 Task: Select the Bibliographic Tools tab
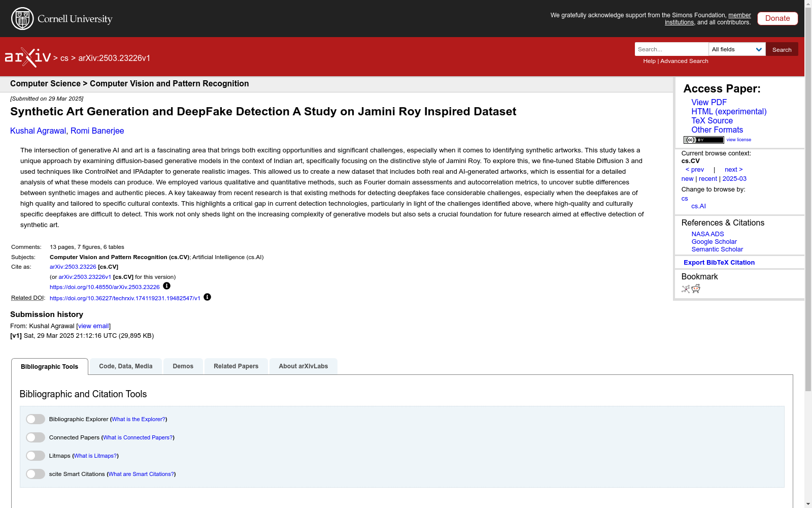[50, 367]
